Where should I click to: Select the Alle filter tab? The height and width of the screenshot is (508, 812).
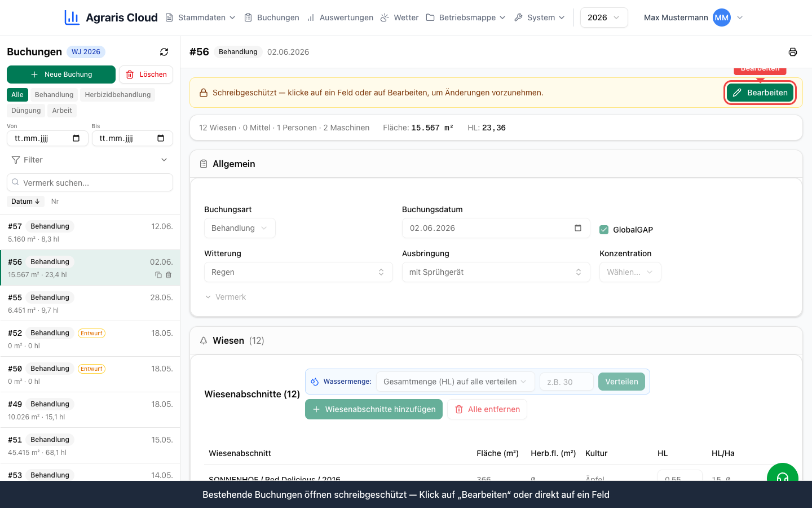point(17,95)
